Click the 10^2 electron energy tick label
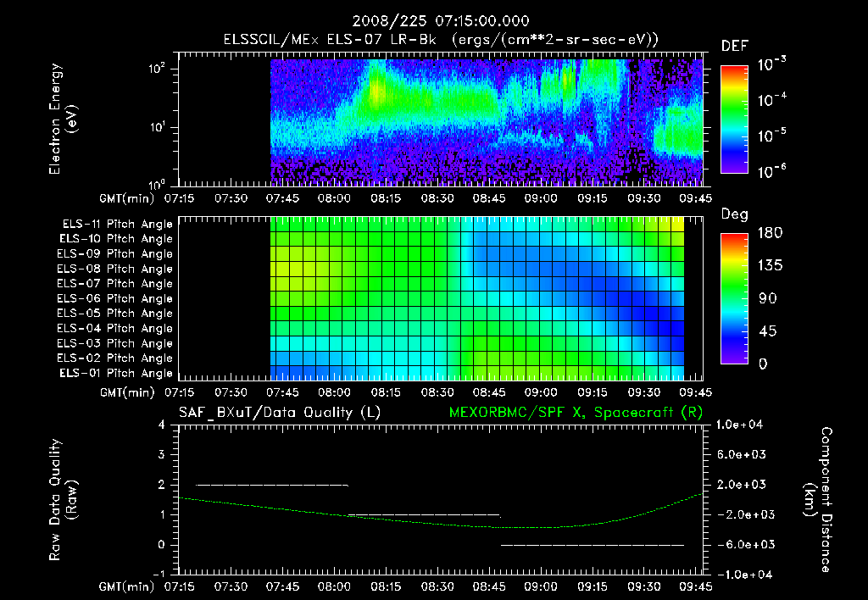This screenshot has height=600, width=868. pos(157,68)
